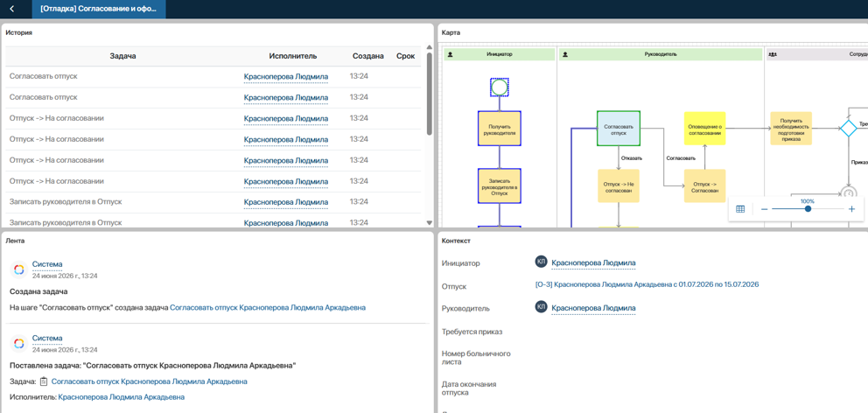
Task: Click the КЛ avatar next to Руководитель
Action: [541, 307]
